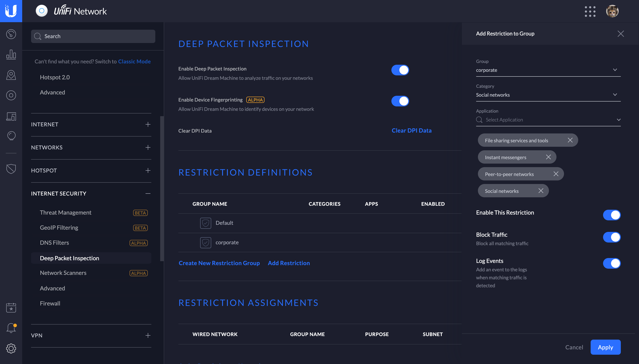Remove File sharing services and tools tag
Viewport: 639px width, 364px height.
[570, 140]
